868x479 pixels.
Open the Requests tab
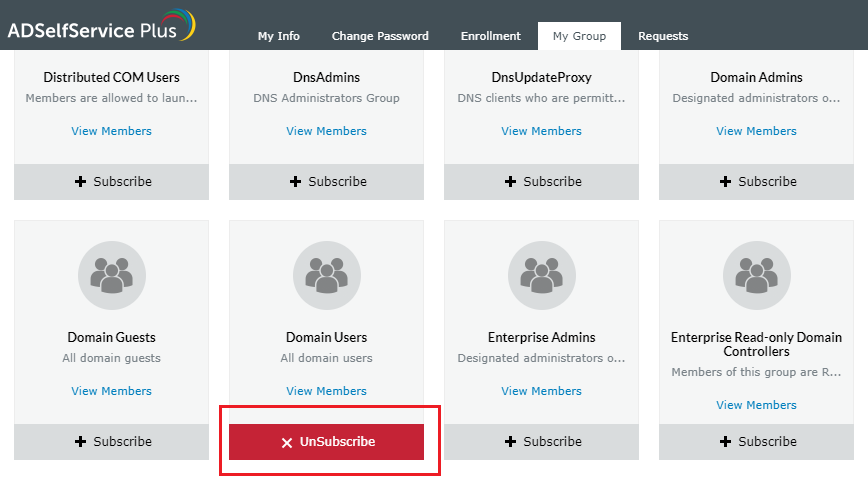[663, 36]
